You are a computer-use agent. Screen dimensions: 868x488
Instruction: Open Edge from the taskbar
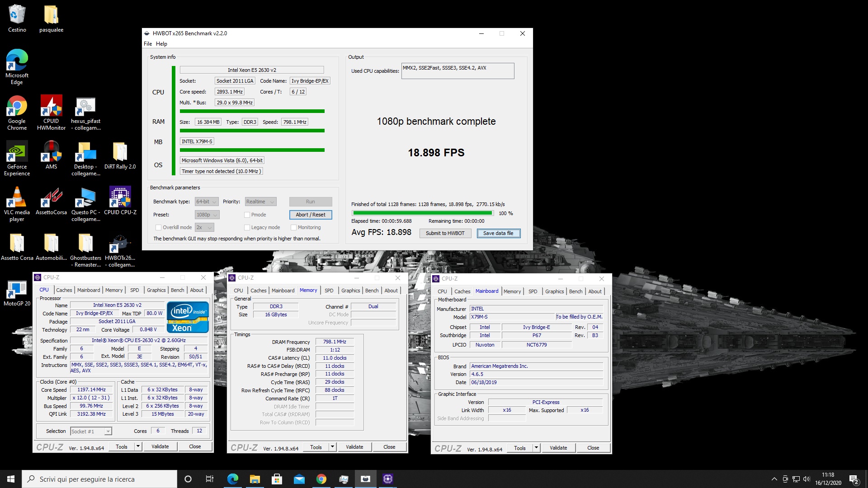pos(232,479)
